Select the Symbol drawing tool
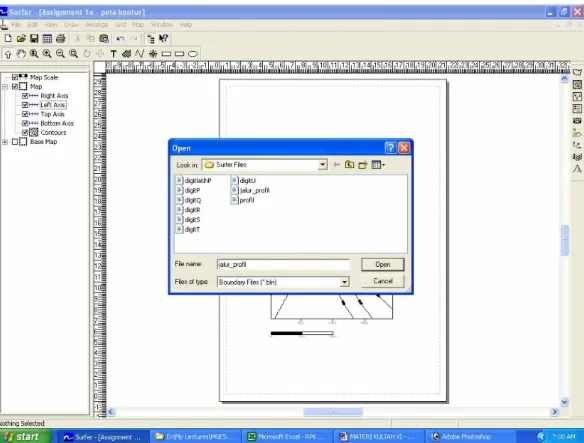584x443 pixels. pos(153,54)
